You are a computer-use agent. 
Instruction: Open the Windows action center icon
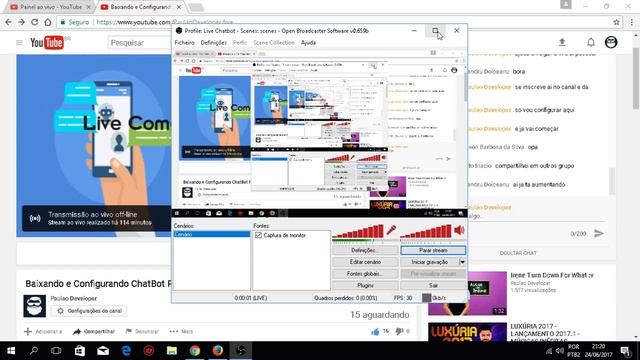[625, 351]
